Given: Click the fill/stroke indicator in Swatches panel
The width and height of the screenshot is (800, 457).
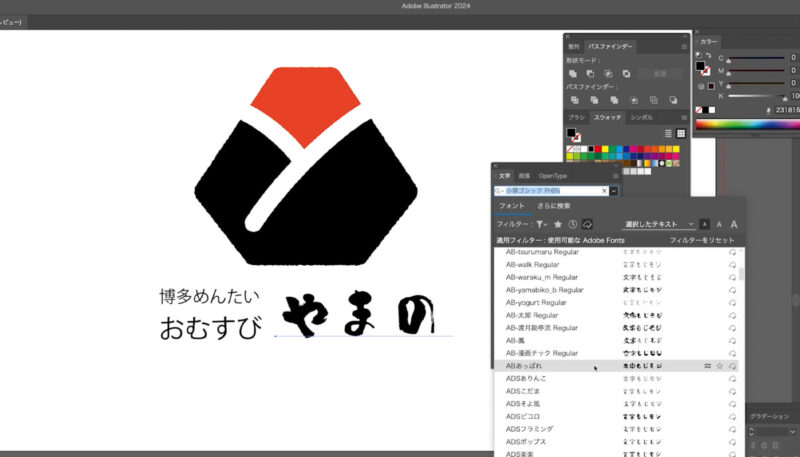Looking at the screenshot, I should click(573, 135).
